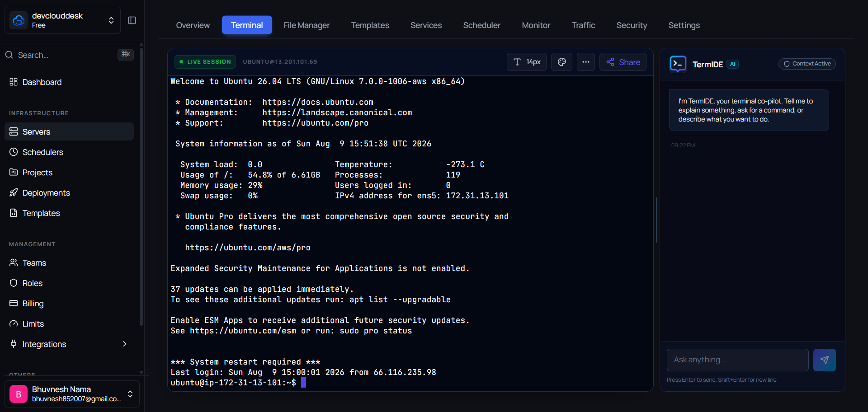Open Billing in the sidebar
This screenshot has width=868, height=412.
[x=69, y=303]
